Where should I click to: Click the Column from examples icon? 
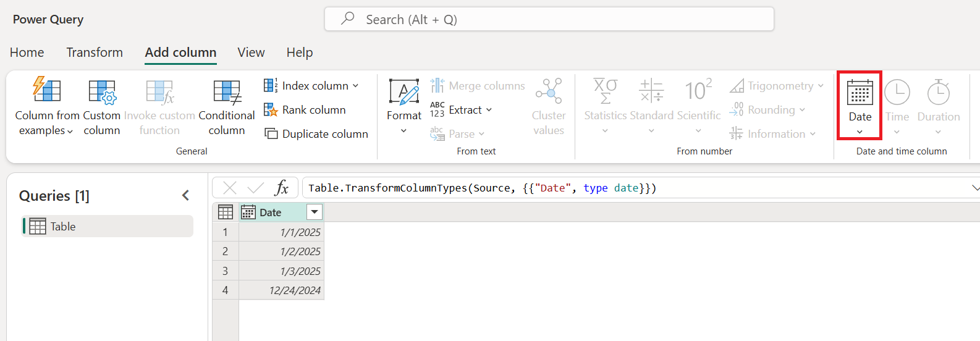click(x=46, y=90)
